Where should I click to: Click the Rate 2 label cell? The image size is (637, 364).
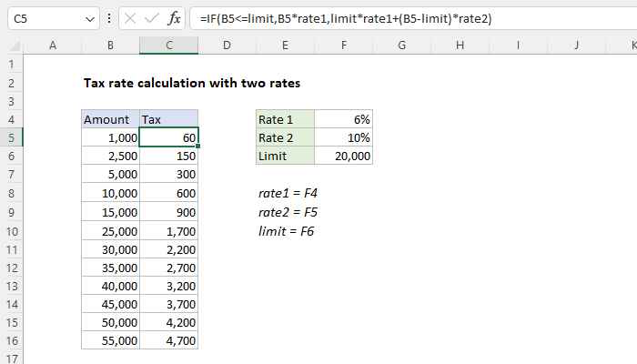pyautogui.click(x=285, y=137)
